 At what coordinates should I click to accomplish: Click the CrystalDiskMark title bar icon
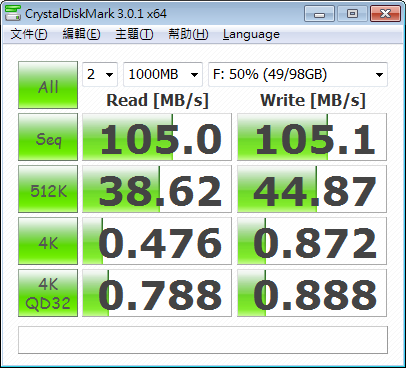click(x=13, y=13)
